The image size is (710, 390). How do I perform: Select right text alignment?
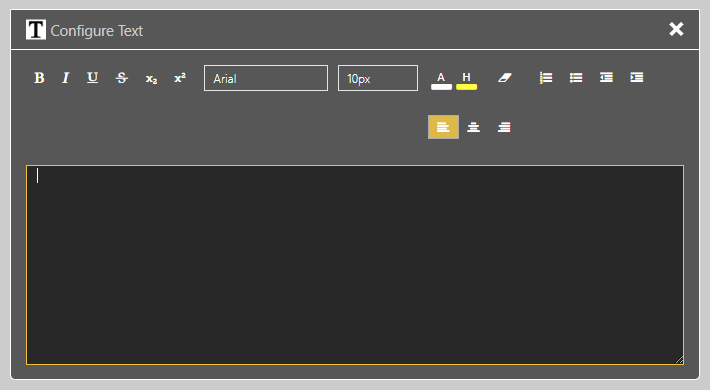(x=504, y=127)
